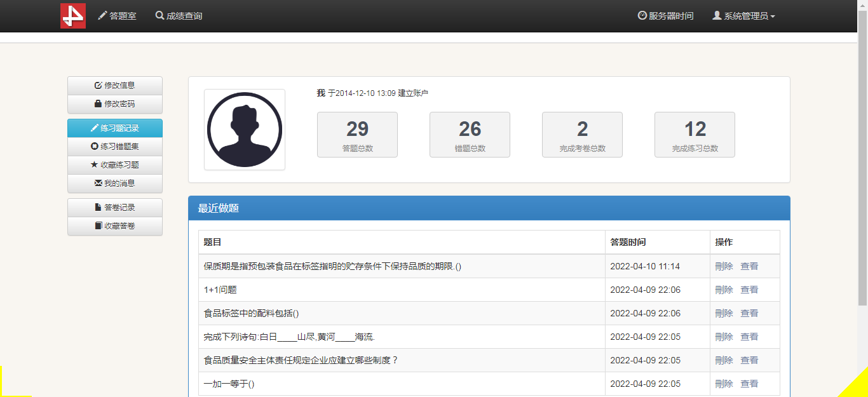The image size is (868, 397).
Task: Open 收藏练习题 starred item
Action: coord(115,165)
